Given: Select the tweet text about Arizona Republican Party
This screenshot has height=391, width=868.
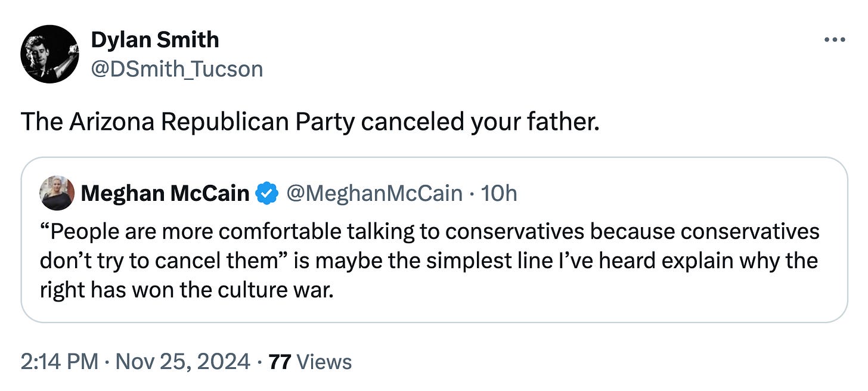Looking at the screenshot, I should (310, 122).
